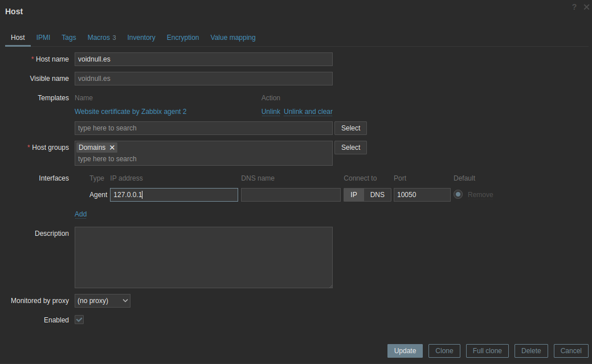Click the Port input field
Screen dimensions: 592x364
(422, 195)
